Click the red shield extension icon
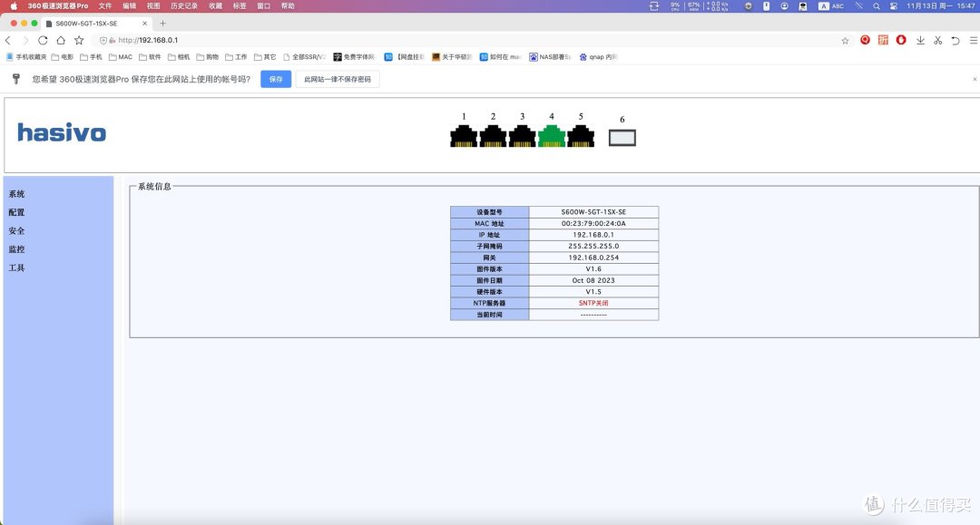Image resolution: width=980 pixels, height=525 pixels. (x=901, y=40)
